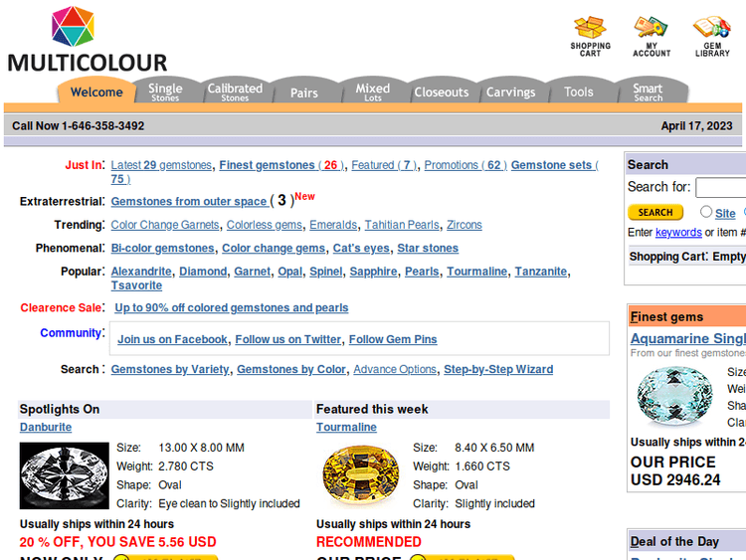Follow the Join us on Facebook link
Screen dimensions: 746x560
click(x=172, y=339)
